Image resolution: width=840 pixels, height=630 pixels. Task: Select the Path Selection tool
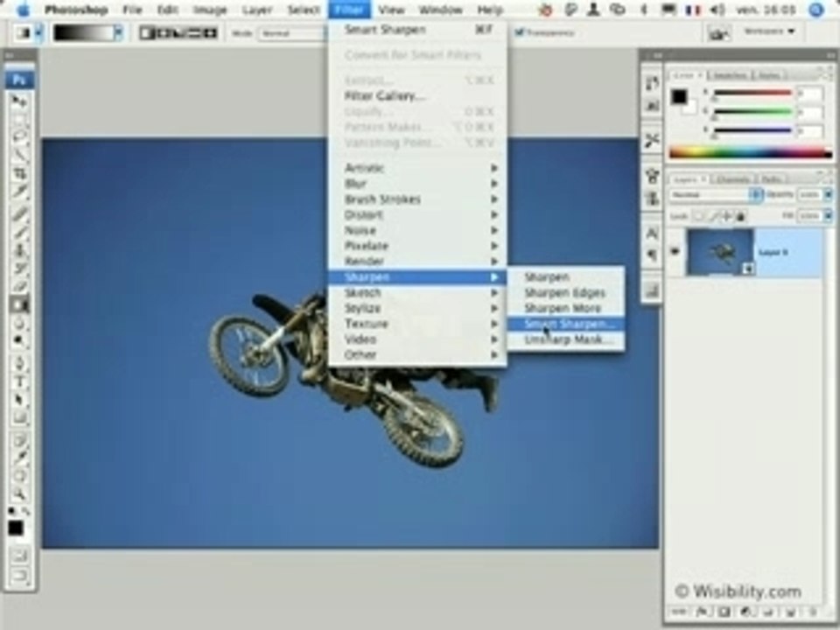(19, 400)
